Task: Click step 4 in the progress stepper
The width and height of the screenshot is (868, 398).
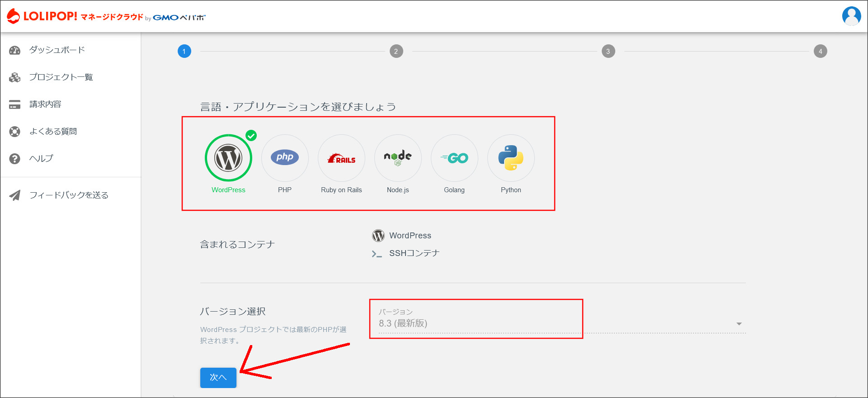Action: (821, 51)
